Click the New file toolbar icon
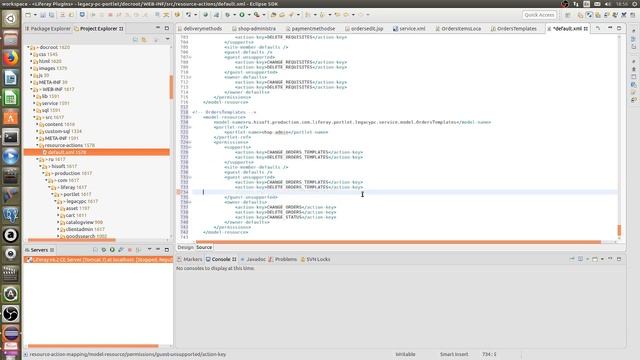This screenshot has width=640, height=360. (28, 15)
